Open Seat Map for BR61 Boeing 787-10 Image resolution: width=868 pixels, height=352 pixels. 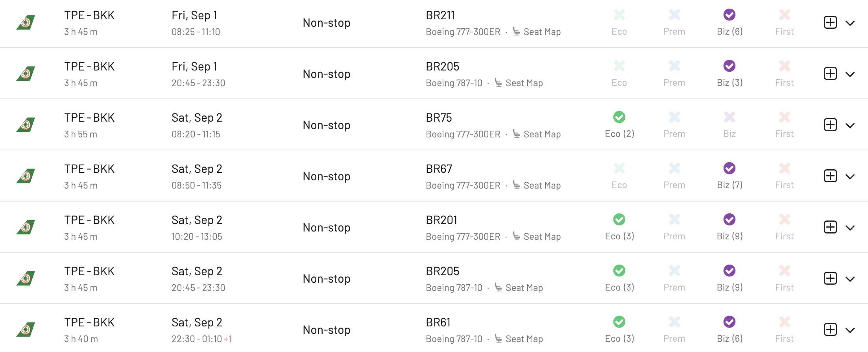point(524,339)
